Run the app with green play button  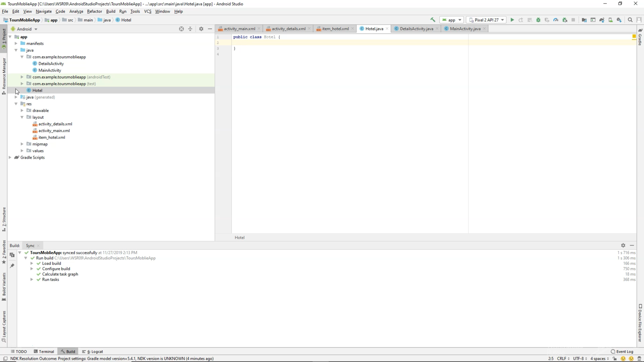click(512, 20)
